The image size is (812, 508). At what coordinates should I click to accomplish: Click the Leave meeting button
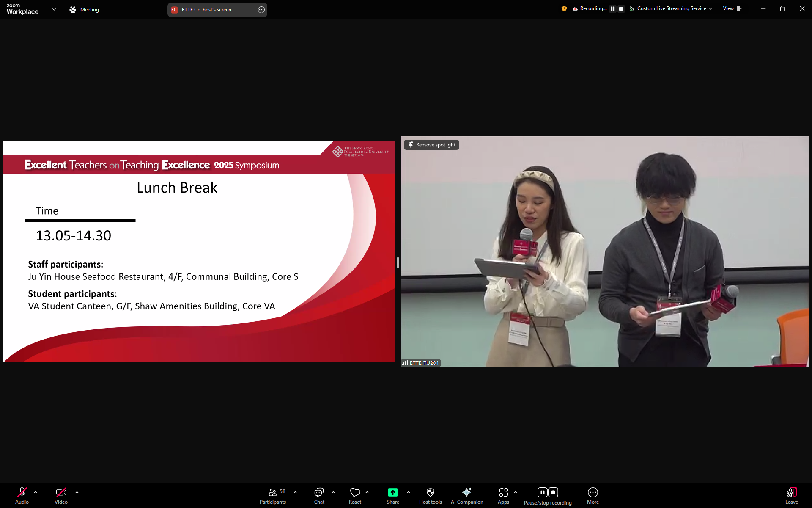[791, 496]
